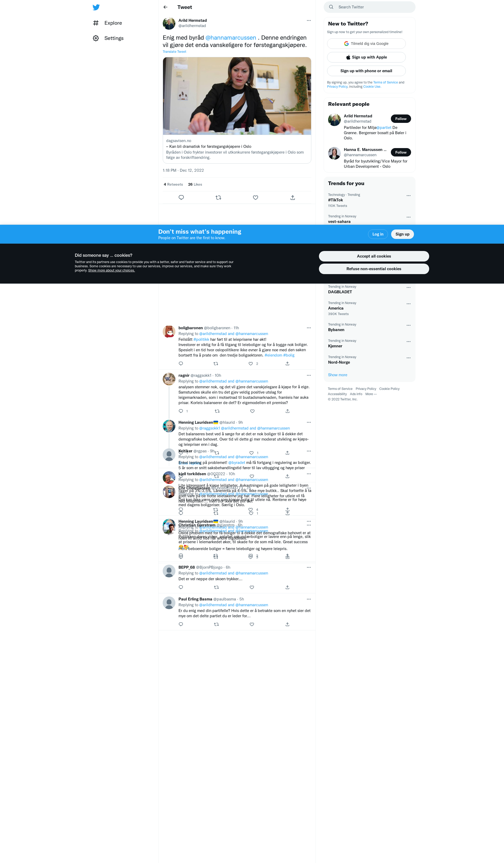Retweet the main tweet
The width and height of the screenshot is (504, 863).
[x=218, y=198]
